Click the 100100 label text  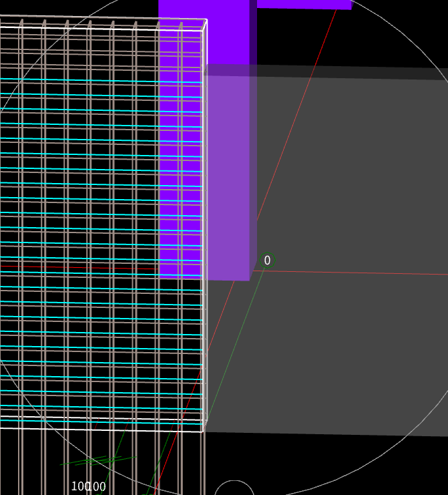(89, 486)
